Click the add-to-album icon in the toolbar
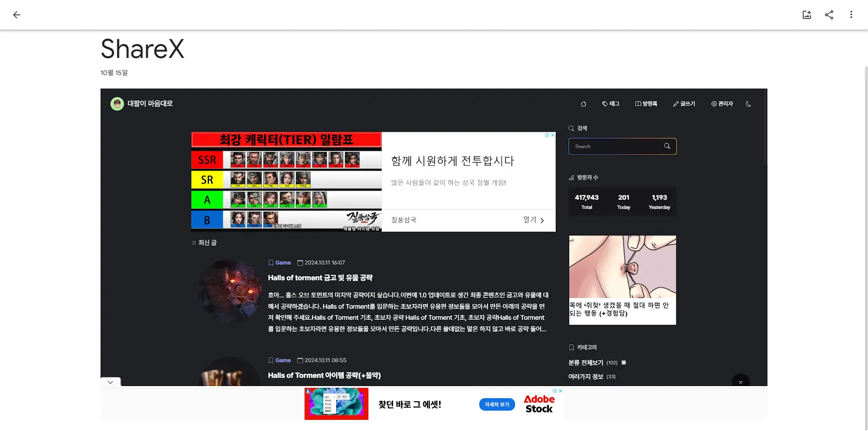 (x=806, y=14)
